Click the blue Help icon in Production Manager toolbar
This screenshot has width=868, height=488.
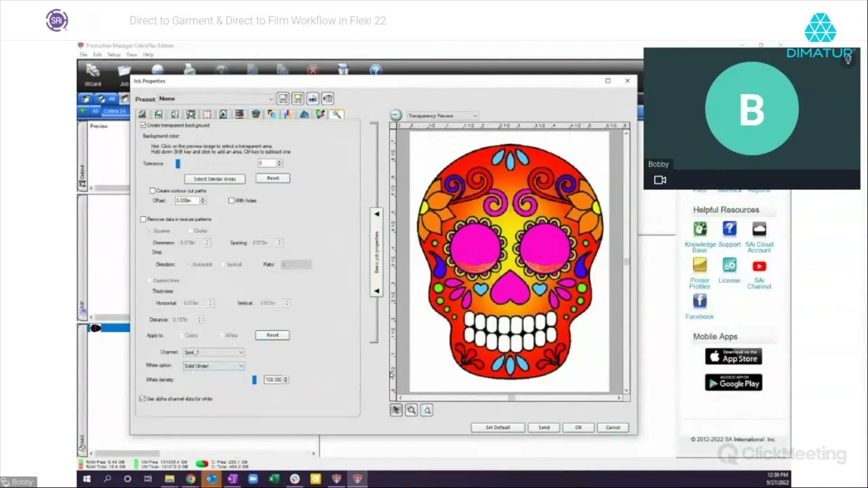pos(376,70)
